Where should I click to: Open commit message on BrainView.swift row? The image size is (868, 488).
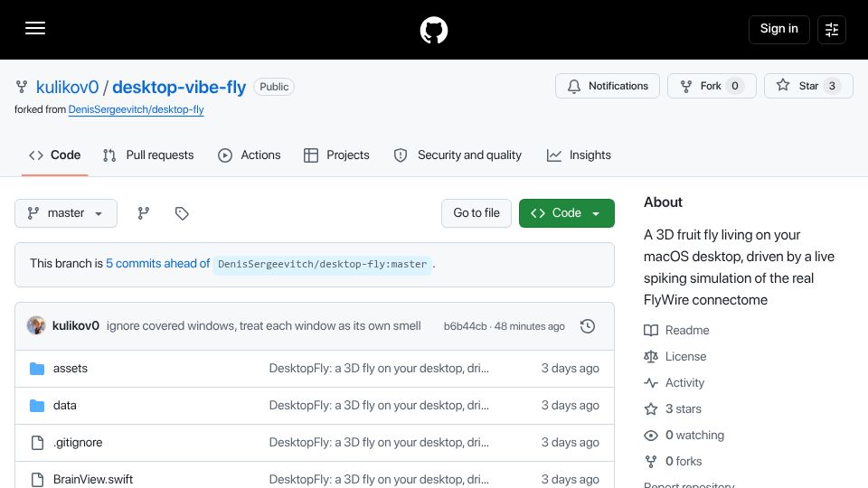379,479
